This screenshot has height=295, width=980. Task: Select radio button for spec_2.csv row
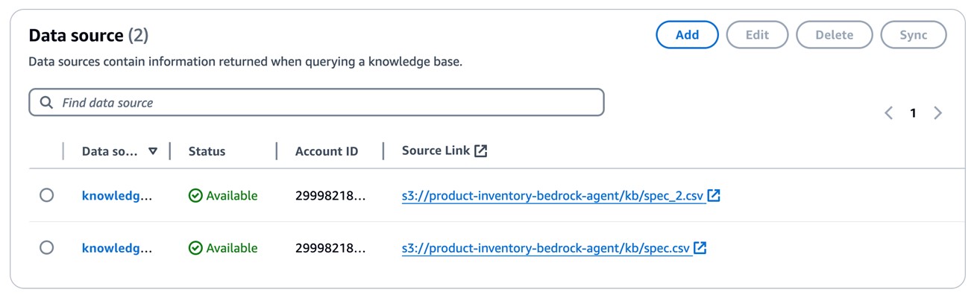pos(46,195)
